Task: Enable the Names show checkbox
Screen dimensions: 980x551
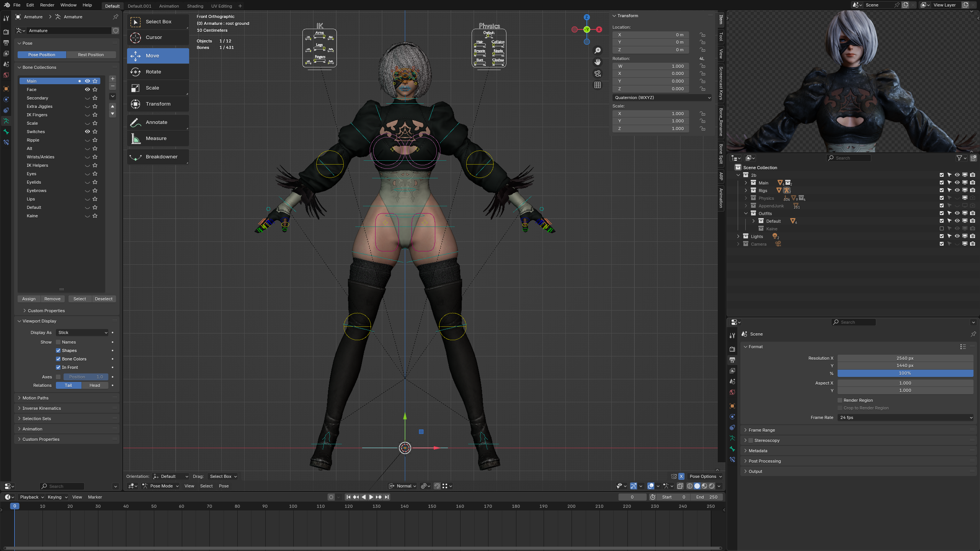Action: pos(58,342)
